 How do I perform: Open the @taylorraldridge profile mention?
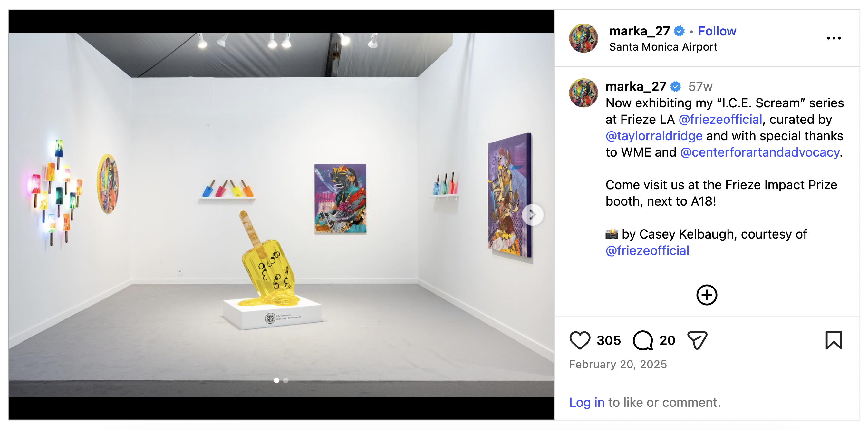click(x=654, y=136)
